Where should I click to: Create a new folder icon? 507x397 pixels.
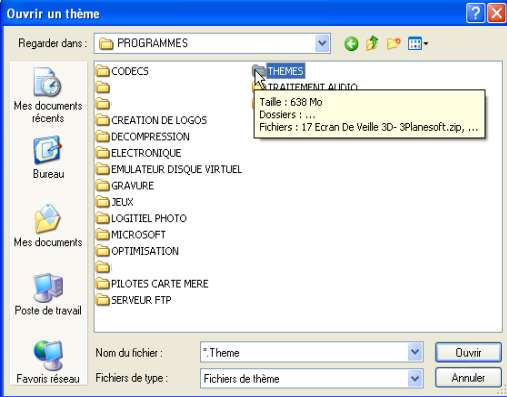393,44
